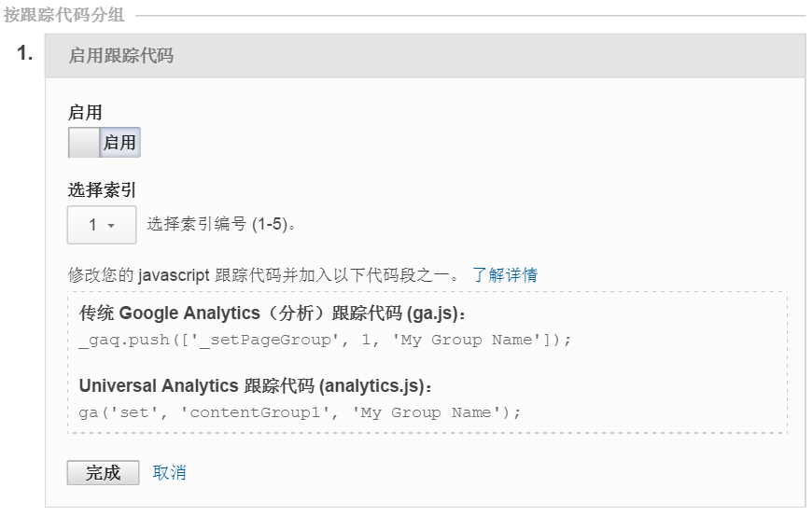Click the 选择索引 field label
Viewport: 812px width, 516px height.
(102, 190)
